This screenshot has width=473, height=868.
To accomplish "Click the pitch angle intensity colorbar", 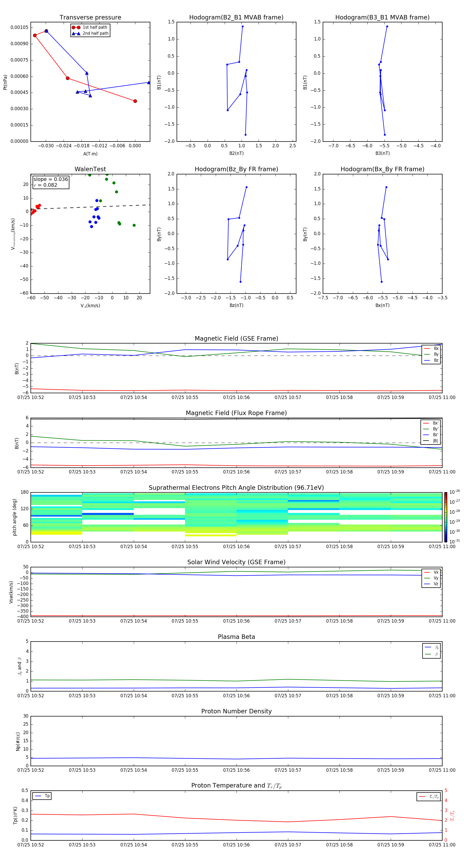I will [x=445, y=517].
